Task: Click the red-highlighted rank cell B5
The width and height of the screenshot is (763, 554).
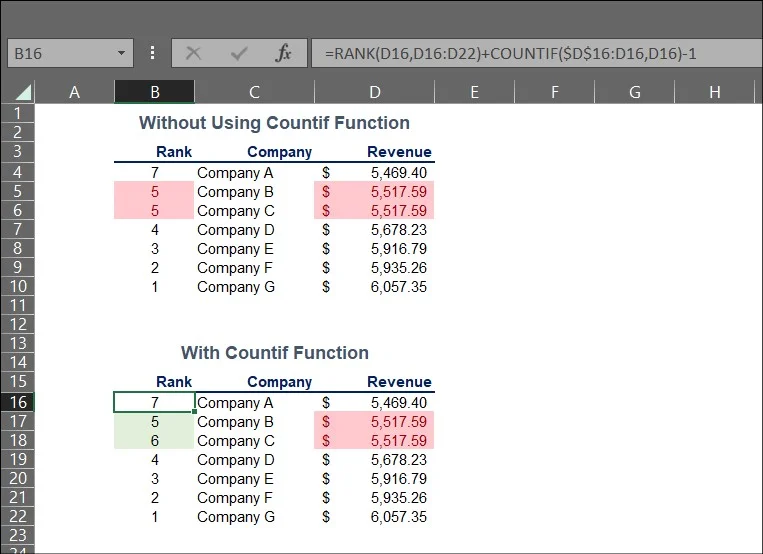Action: tap(154, 192)
